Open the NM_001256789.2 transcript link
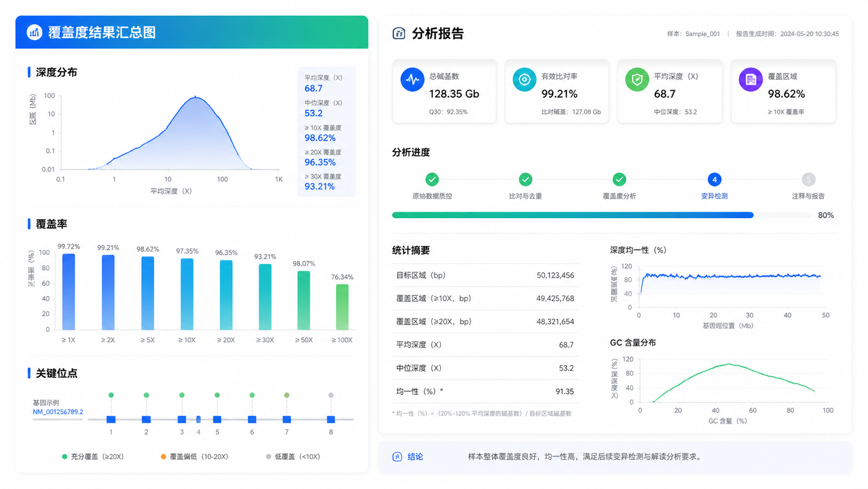The width and height of the screenshot is (868, 489). point(58,412)
